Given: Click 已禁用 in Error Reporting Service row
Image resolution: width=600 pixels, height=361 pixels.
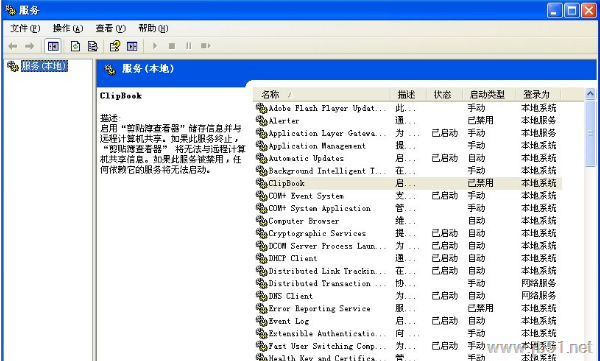Looking at the screenshot, I should pos(481,309).
